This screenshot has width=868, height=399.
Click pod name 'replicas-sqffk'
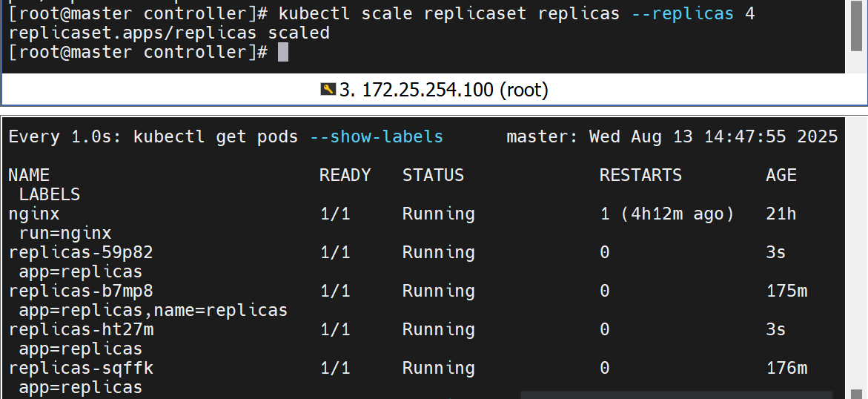[x=81, y=368]
